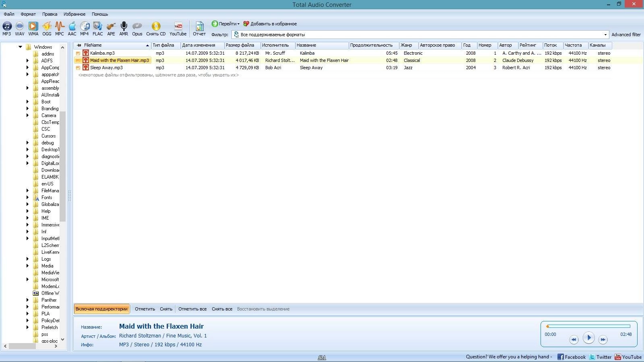Click the Отметить button
The width and height of the screenshot is (644, 362).
coord(145,309)
